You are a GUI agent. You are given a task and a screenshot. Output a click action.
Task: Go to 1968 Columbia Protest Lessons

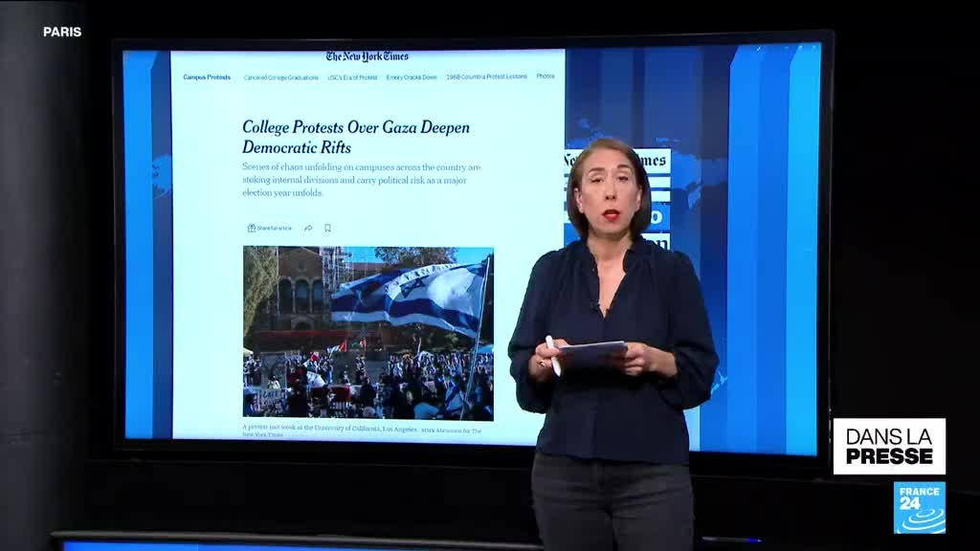tap(486, 77)
